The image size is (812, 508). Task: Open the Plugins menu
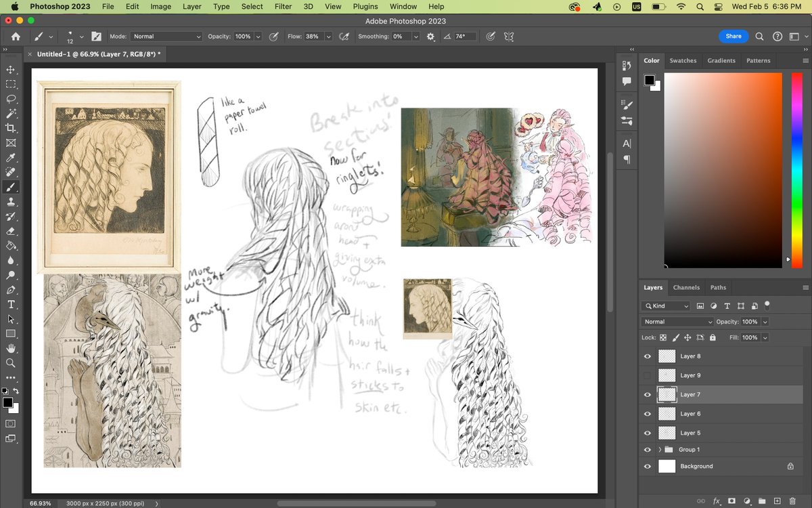(x=365, y=6)
